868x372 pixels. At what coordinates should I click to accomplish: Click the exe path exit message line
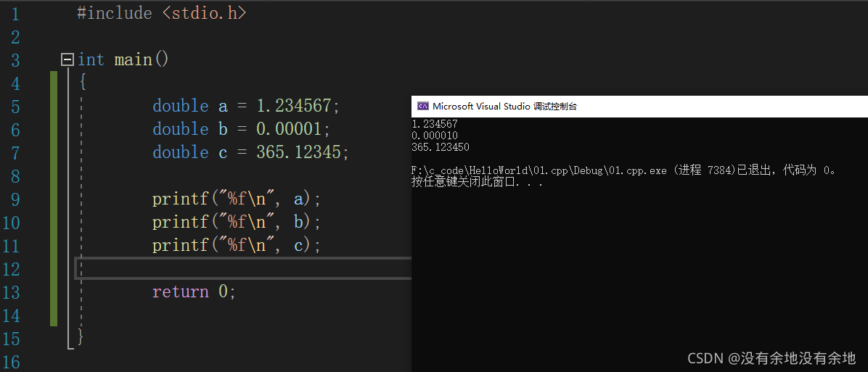pyautogui.click(x=624, y=170)
